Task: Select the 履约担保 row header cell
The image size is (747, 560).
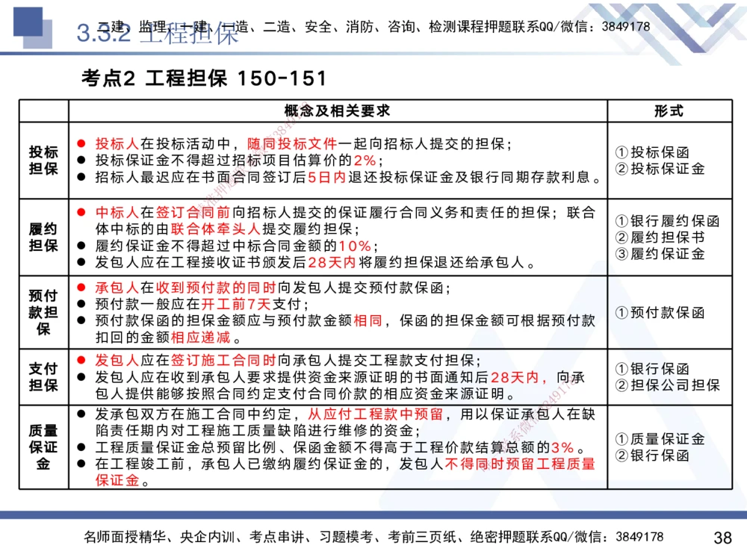Action: click(43, 235)
